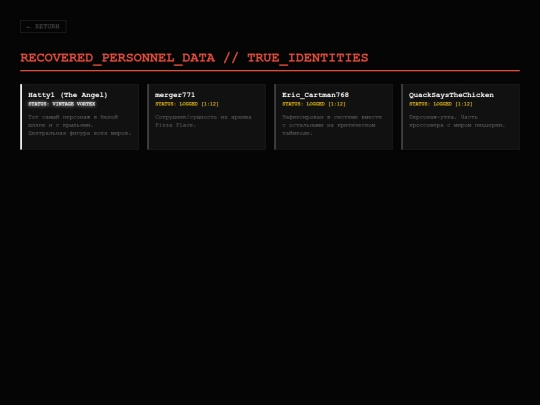
Task: Click the RECOVERED_PERSONNEL_DATA // TRUE_IDENTITIES heading
Action: coord(194,58)
